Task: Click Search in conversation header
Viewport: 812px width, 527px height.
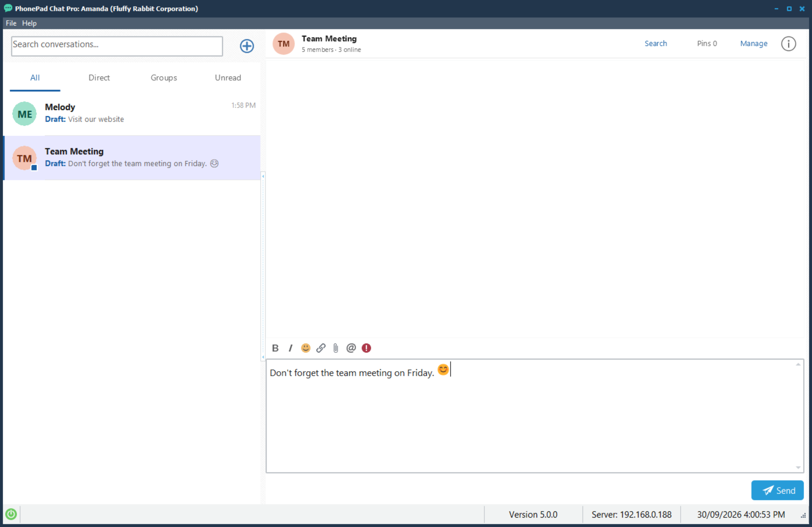Action: pos(656,44)
